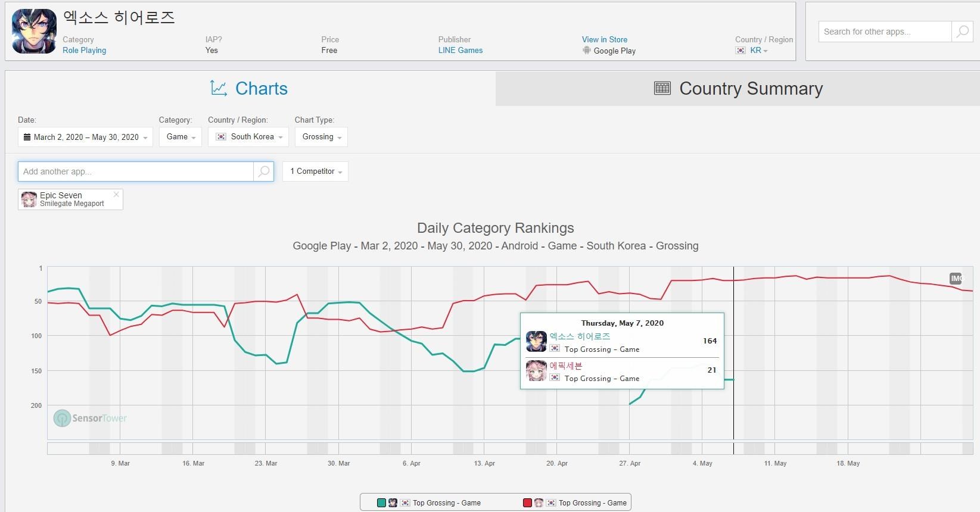Remove the Epic Seven competitor chip
Image resolution: width=980 pixels, height=512 pixels.
(x=116, y=194)
